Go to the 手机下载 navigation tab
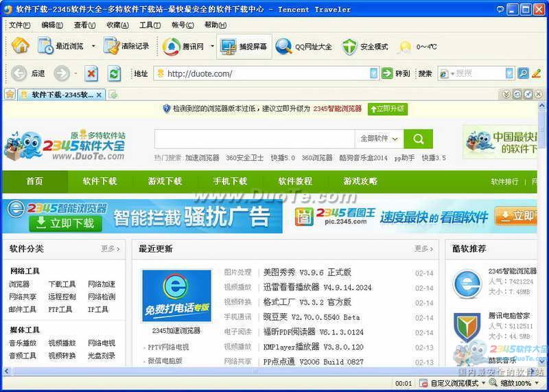This screenshot has width=549, height=392. [x=230, y=181]
